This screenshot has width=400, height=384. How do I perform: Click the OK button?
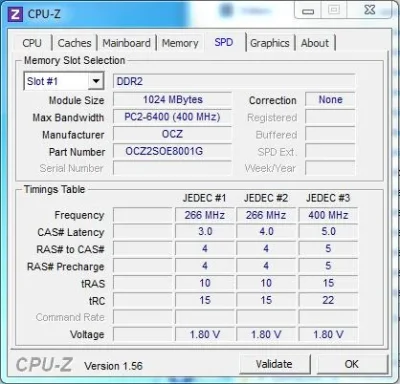352,364
